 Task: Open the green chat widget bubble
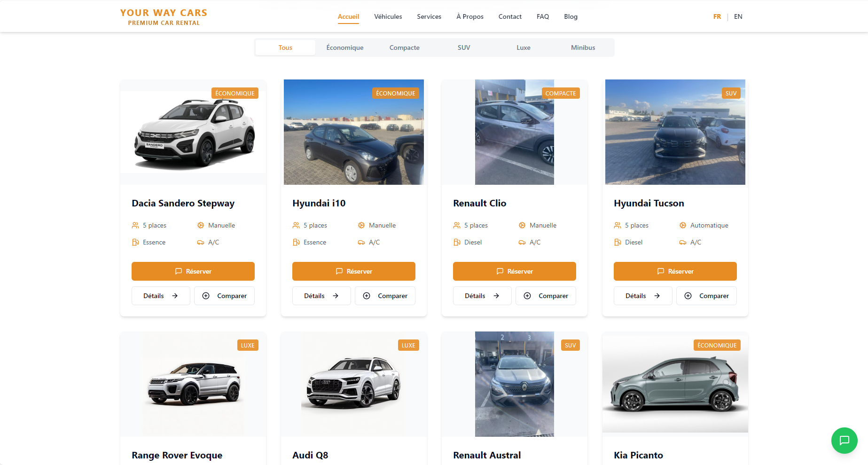coord(844,441)
